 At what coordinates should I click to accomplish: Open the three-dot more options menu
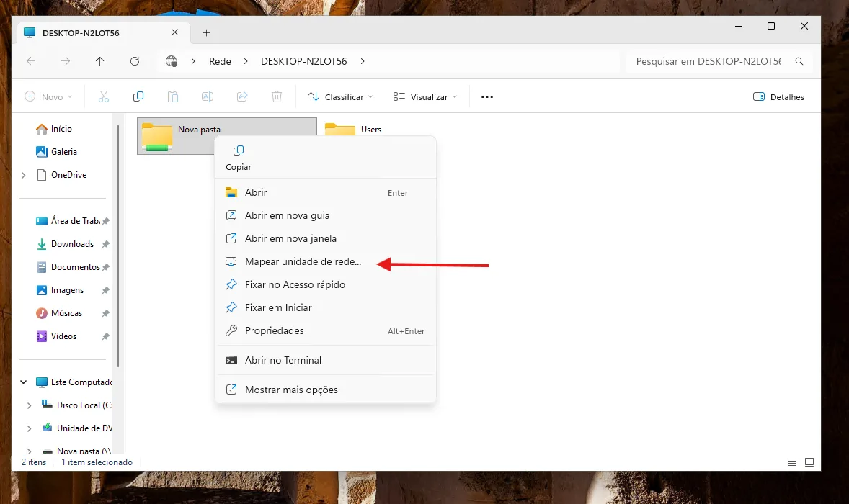click(x=487, y=97)
